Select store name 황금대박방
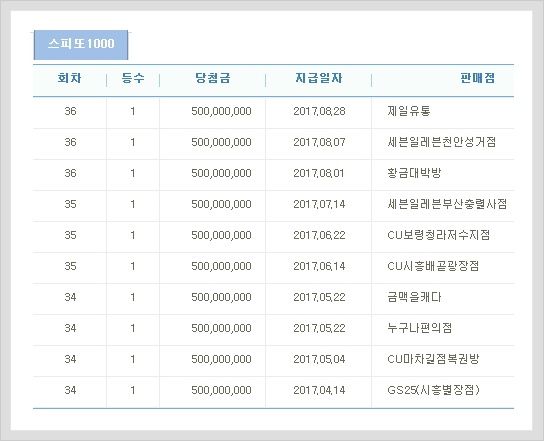Image resolution: width=544 pixels, height=441 pixels. tap(414, 173)
